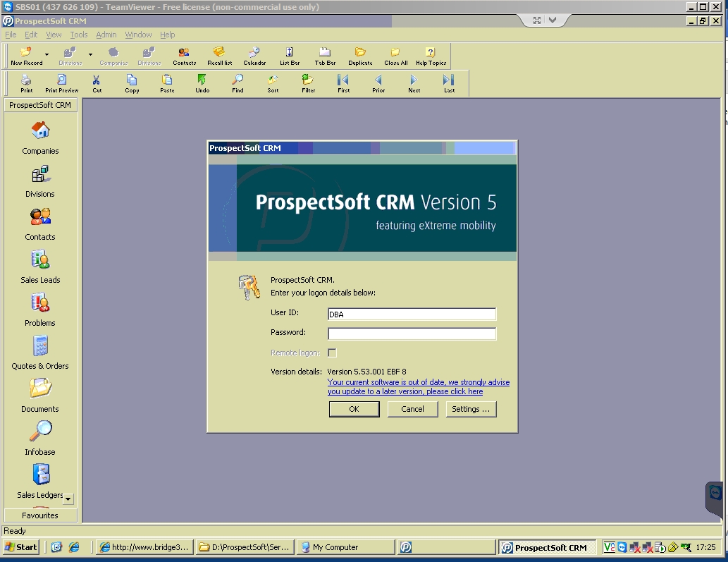Click the Print Preview icon
Viewport: 728px width, 562px height.
coord(62,84)
